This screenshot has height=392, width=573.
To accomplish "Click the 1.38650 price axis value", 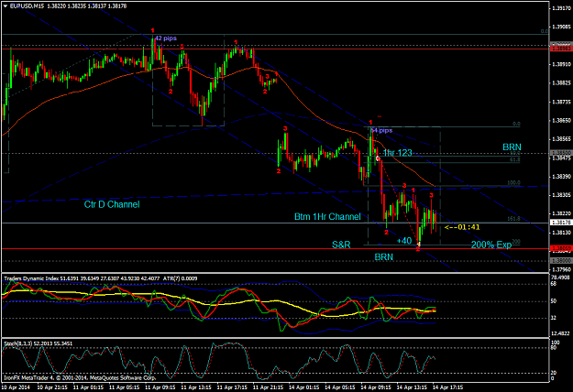I will (561, 120).
